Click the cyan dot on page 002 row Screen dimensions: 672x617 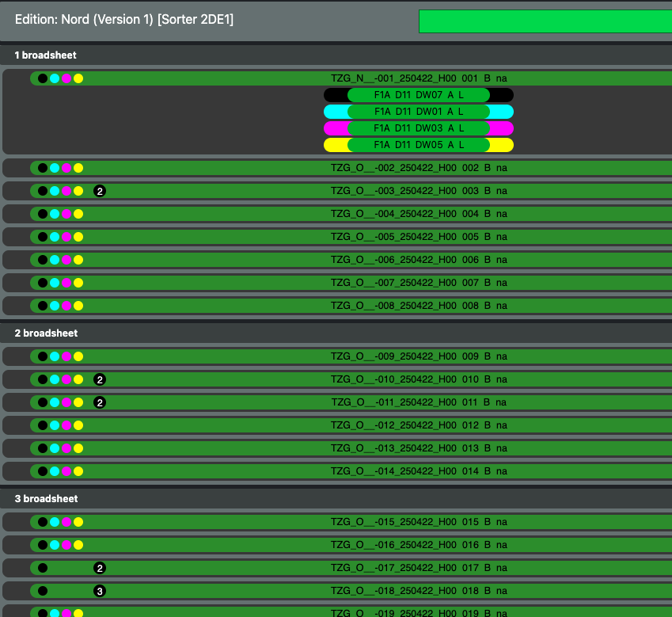pyautogui.click(x=55, y=168)
